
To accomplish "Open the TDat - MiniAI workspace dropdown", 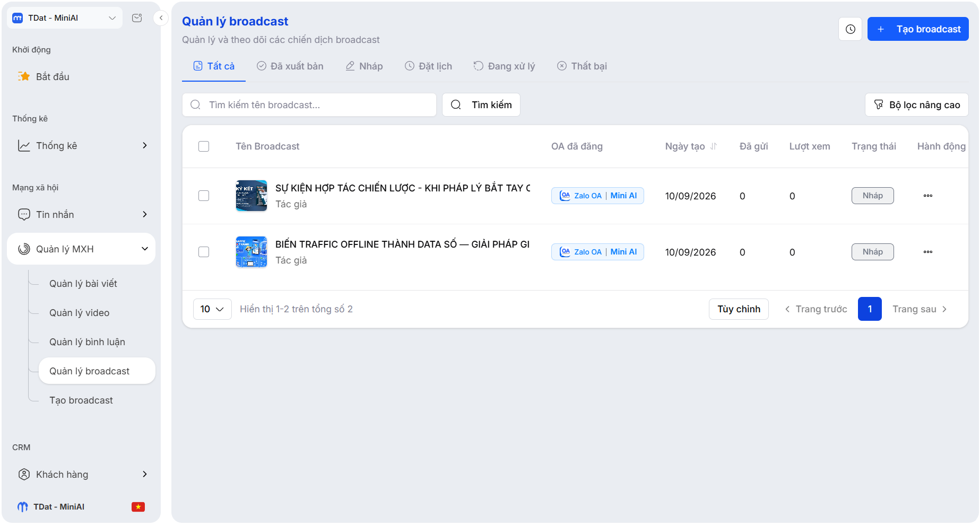I will coord(65,18).
